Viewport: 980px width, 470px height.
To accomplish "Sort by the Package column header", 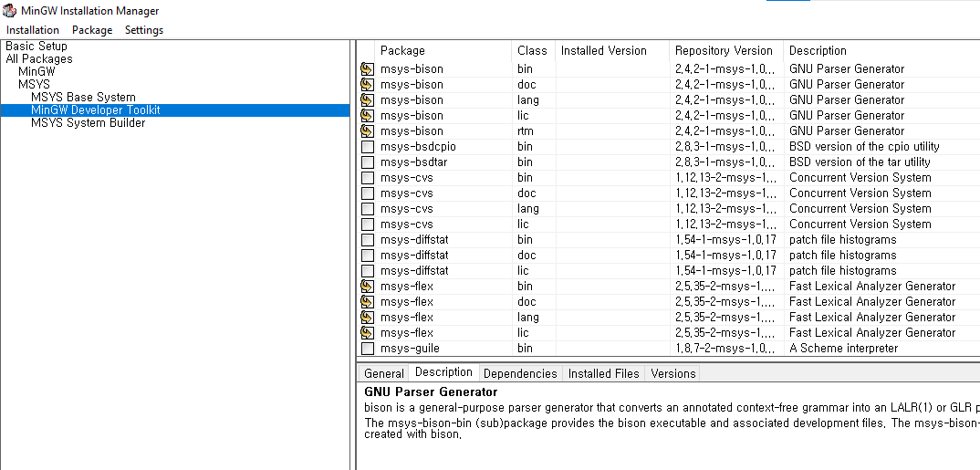I will pos(443,50).
